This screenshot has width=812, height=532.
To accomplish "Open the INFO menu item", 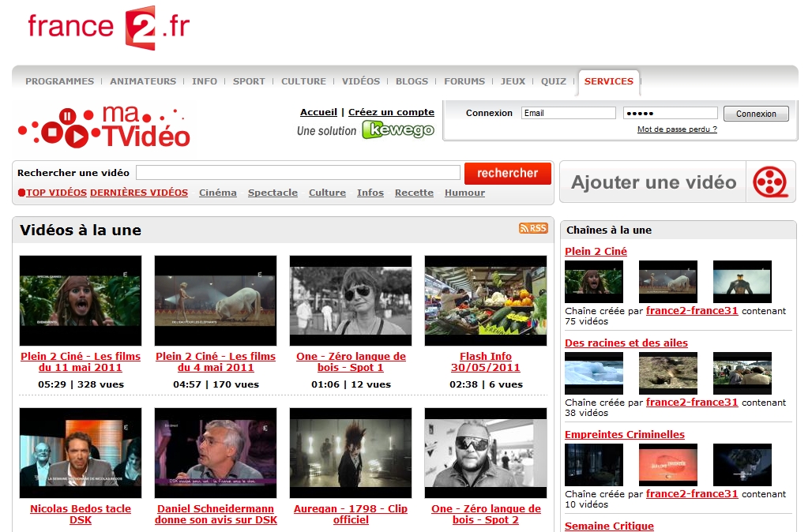I will coord(205,81).
